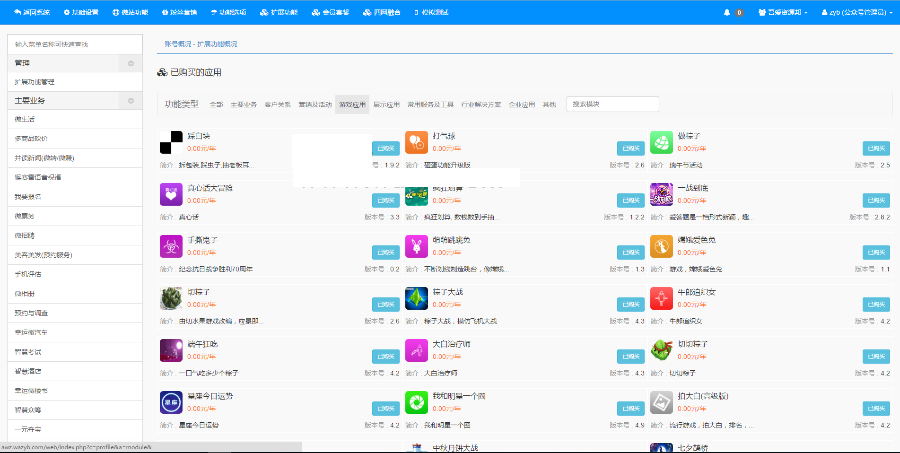
Task: Click 已购买 button for 星座今日运势
Action: tap(386, 408)
